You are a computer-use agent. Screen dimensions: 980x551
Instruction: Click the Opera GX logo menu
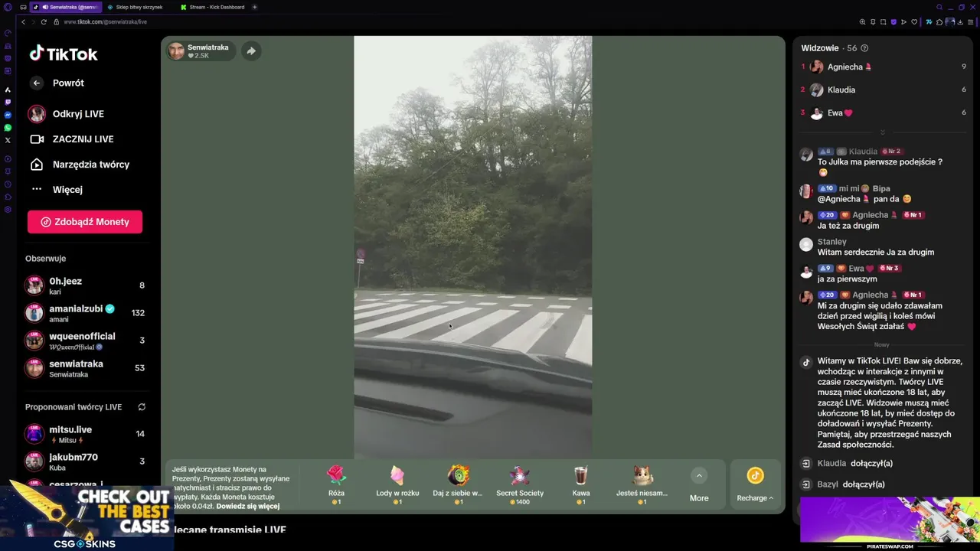(x=8, y=7)
